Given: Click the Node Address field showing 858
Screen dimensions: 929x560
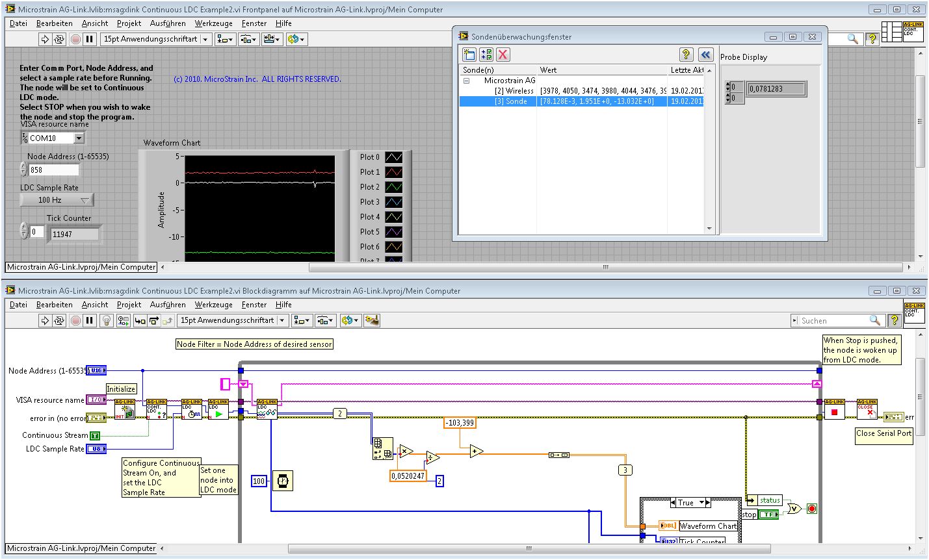Looking at the screenshot, I should point(53,170).
